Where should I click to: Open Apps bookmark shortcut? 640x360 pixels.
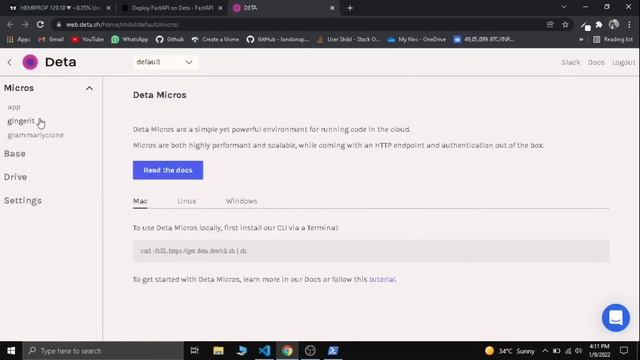18,39
